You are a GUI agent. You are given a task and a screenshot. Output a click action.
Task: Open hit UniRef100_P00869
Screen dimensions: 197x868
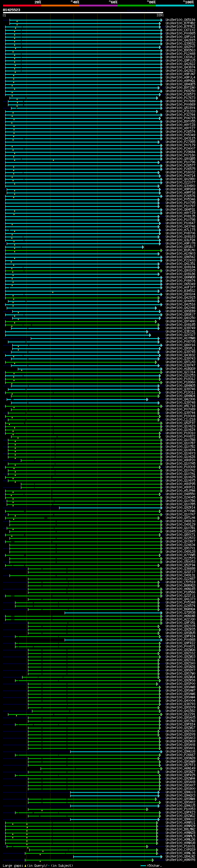coord(180,104)
